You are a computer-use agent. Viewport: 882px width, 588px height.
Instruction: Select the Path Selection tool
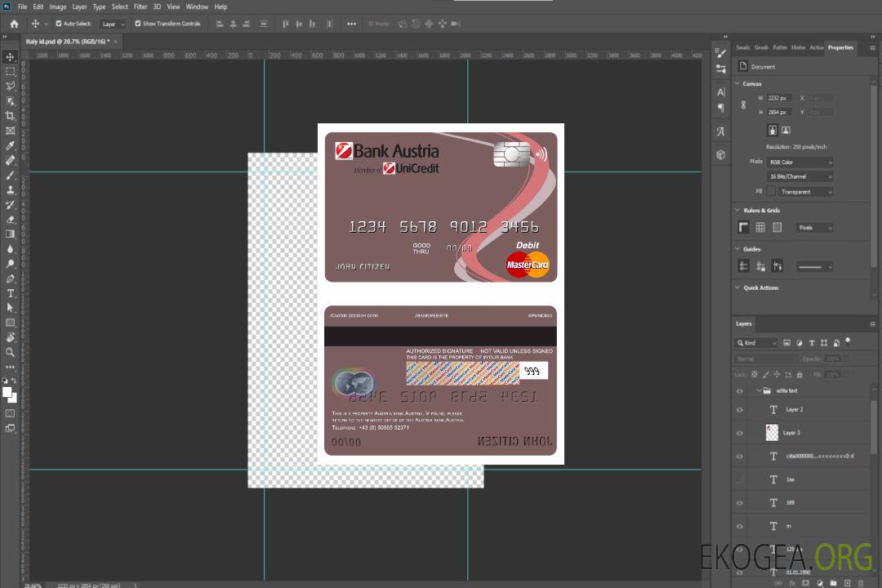[x=10, y=308]
